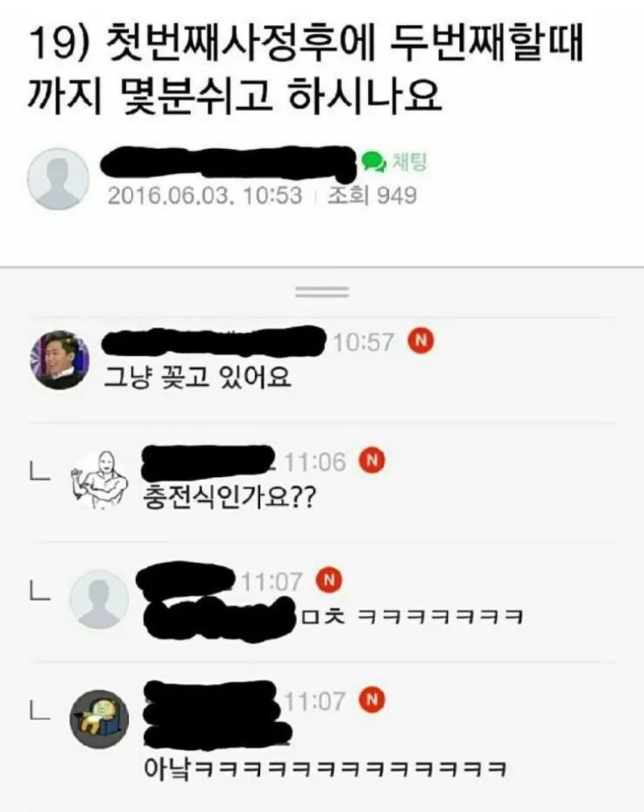Open the cartoon sofa avatar profile
The image size is (644, 812).
click(99, 719)
